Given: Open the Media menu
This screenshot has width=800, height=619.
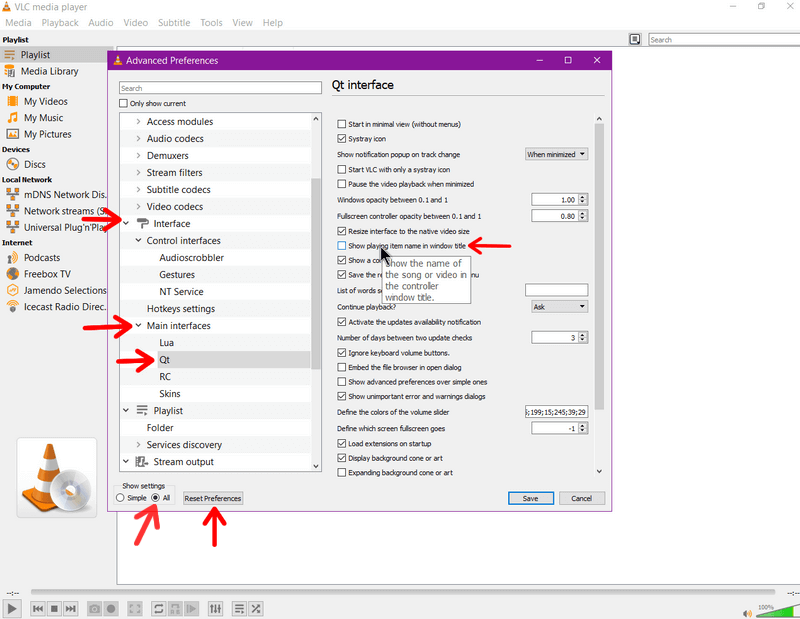Looking at the screenshot, I should point(18,23).
